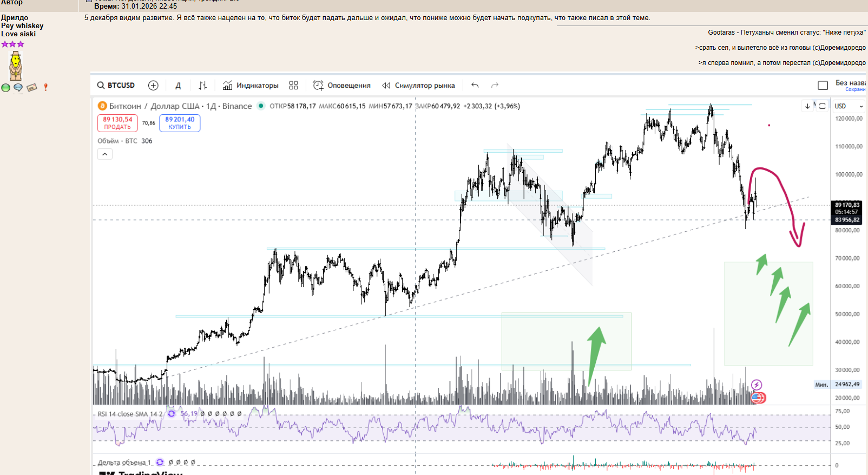Viewport: 868px width, 475px height.
Task: Click the 'срать сел' signature quote line
Action: coord(780,48)
